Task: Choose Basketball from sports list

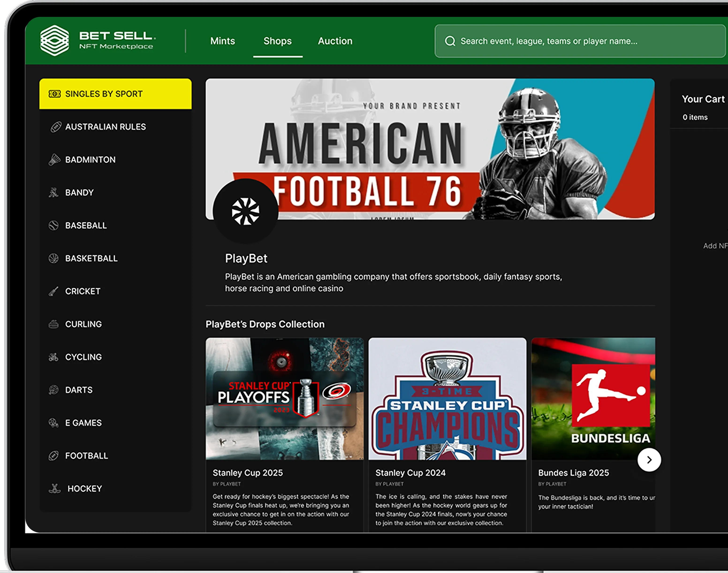Action: click(115, 258)
